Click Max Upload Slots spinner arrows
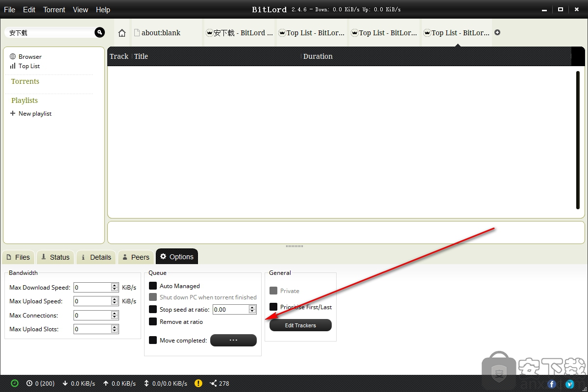Image resolution: width=588 pixels, height=392 pixels. click(115, 329)
